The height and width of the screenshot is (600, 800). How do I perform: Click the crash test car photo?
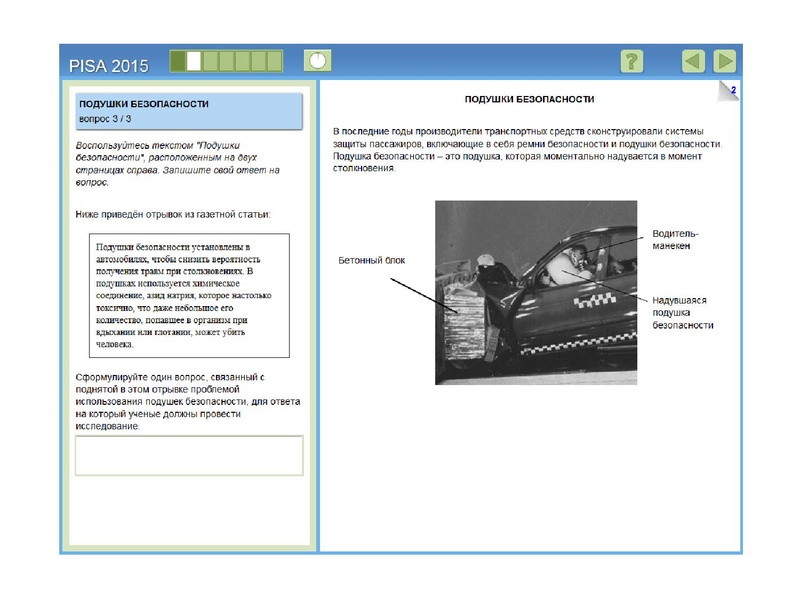[537, 290]
